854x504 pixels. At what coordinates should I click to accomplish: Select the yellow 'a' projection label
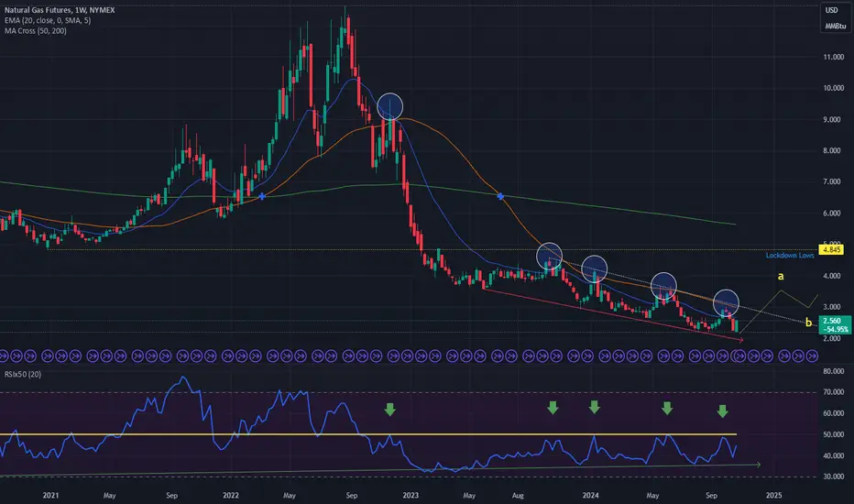coord(781,276)
